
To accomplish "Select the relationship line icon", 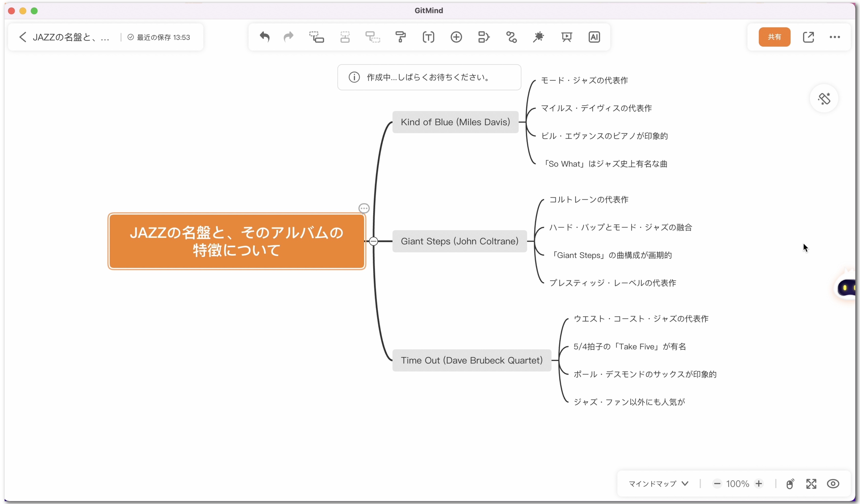I will click(511, 37).
